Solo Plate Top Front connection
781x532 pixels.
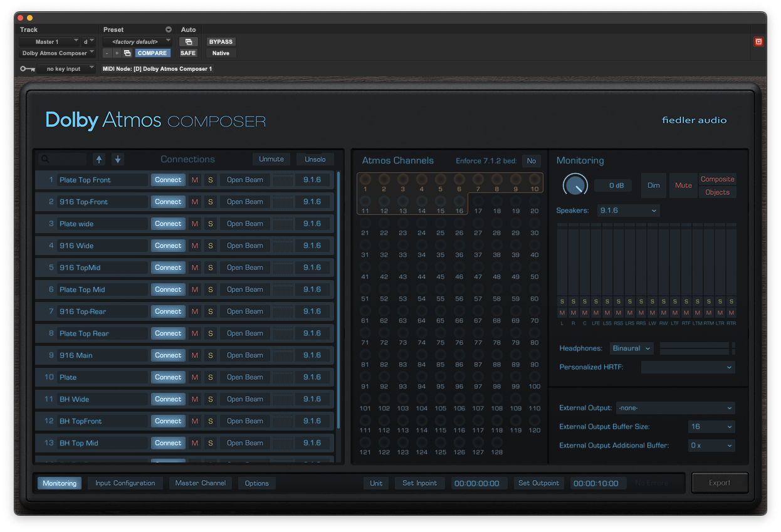[x=211, y=180]
